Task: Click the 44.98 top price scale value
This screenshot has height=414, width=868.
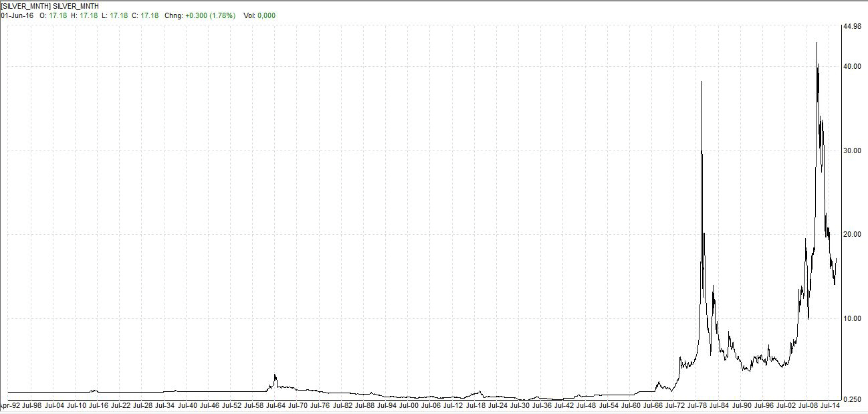Action: (x=852, y=27)
